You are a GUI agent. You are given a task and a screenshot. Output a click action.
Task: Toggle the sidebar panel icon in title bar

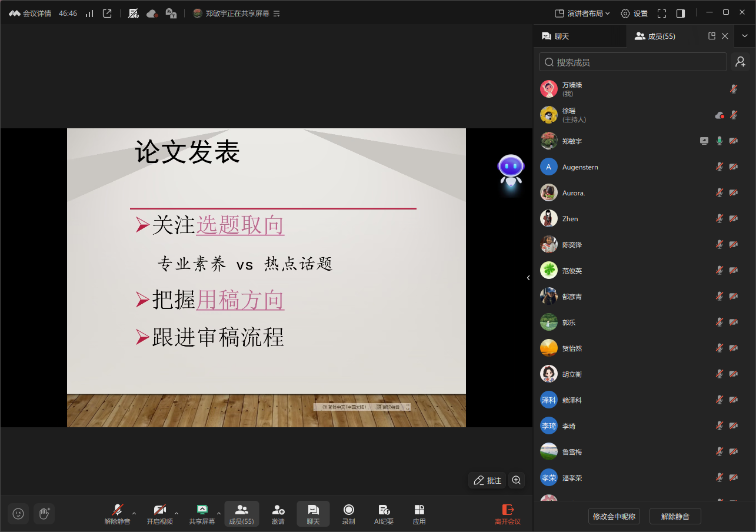pyautogui.click(x=681, y=14)
